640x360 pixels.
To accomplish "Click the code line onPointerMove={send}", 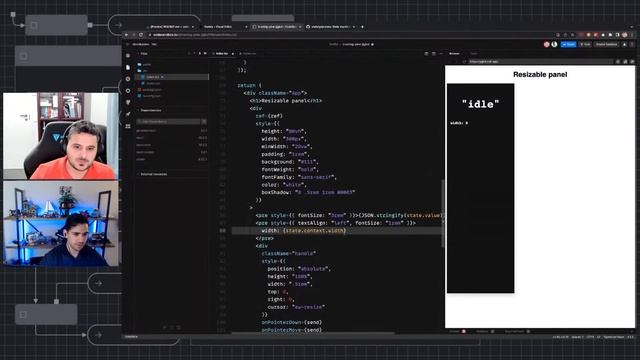I will (291, 329).
